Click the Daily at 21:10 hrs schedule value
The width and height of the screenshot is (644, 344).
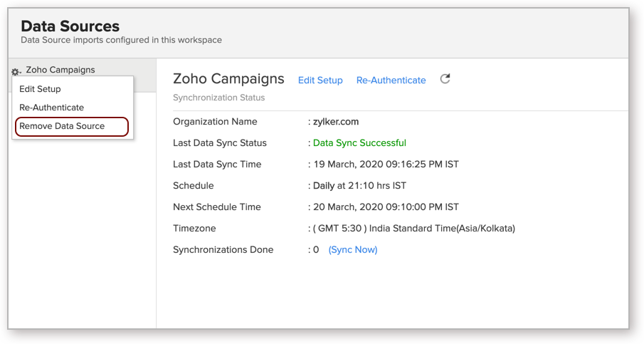(x=359, y=185)
